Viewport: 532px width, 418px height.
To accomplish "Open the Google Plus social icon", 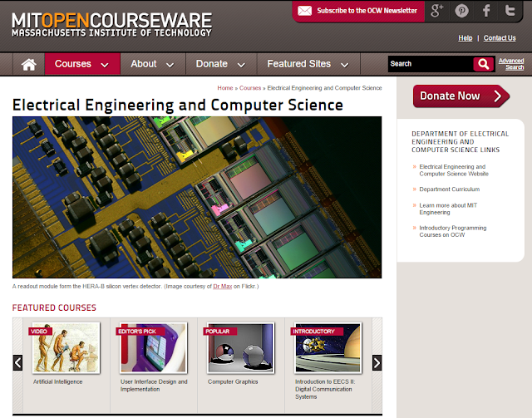I will point(436,11).
